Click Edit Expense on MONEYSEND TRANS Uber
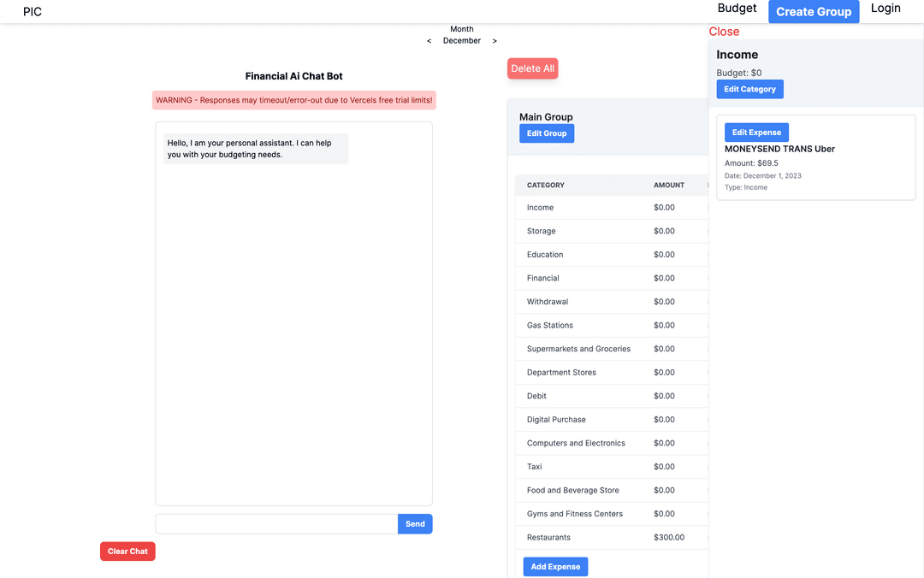The image size is (924, 578). point(756,133)
